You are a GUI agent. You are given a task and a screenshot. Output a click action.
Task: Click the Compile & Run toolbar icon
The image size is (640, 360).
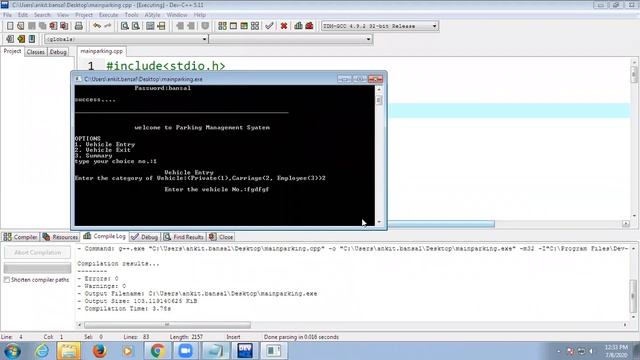pos(244,26)
